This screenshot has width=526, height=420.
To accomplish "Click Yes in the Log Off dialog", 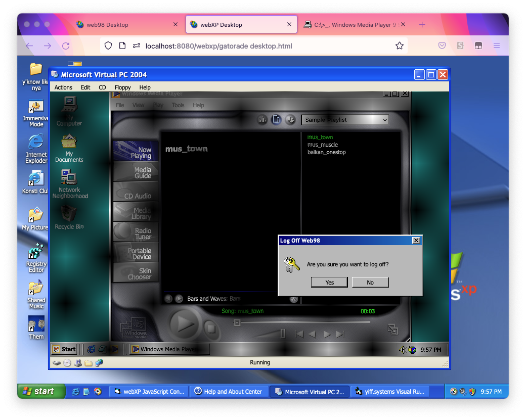I will (329, 282).
